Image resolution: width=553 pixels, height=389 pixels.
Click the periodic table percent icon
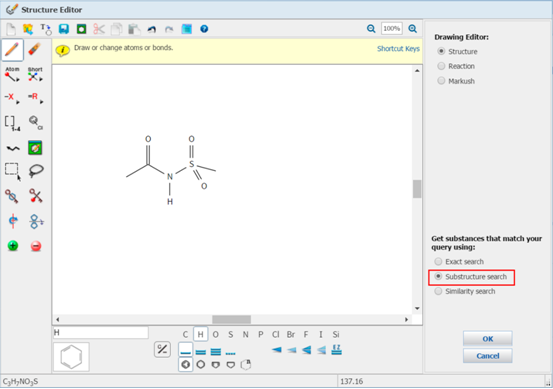click(162, 350)
